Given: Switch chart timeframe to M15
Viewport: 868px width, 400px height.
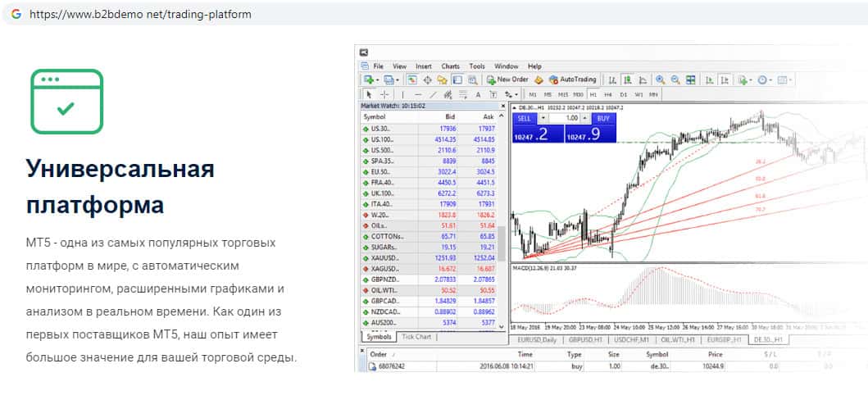Looking at the screenshot, I should pos(563,94).
